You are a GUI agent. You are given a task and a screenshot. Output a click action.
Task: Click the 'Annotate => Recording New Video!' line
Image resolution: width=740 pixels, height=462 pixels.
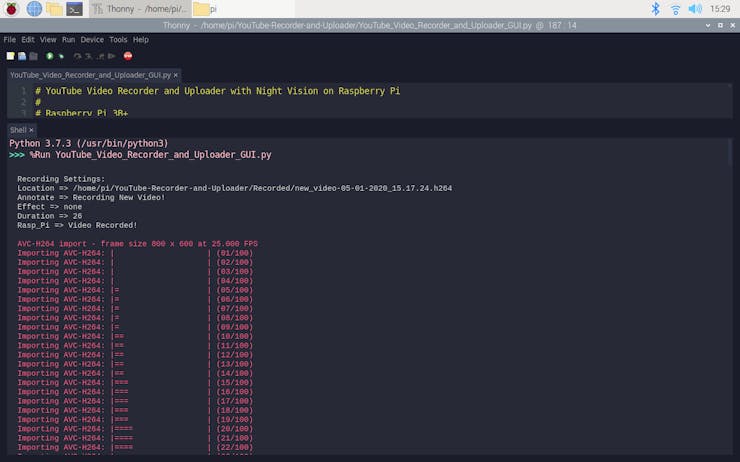[x=91, y=198]
